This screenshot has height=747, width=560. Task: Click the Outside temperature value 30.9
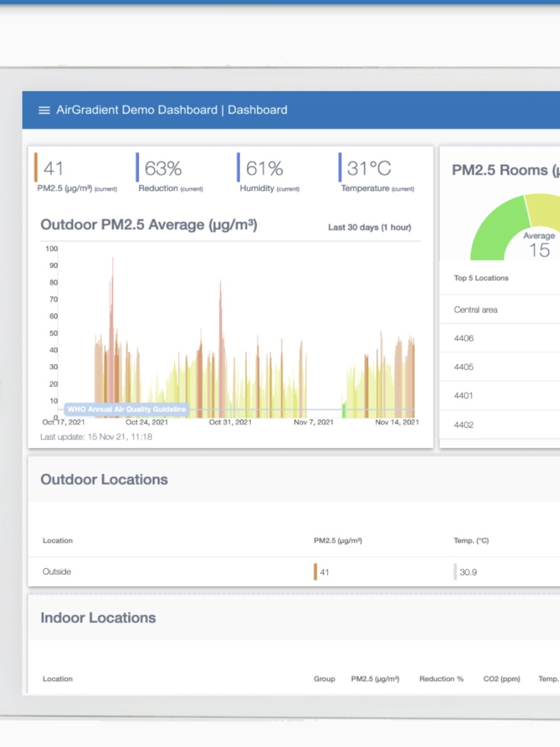tap(468, 572)
